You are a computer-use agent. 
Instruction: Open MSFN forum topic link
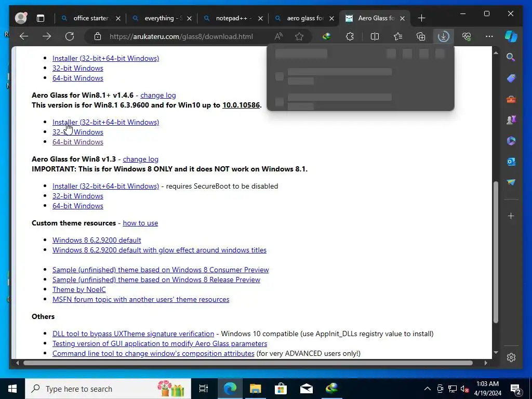point(141,299)
